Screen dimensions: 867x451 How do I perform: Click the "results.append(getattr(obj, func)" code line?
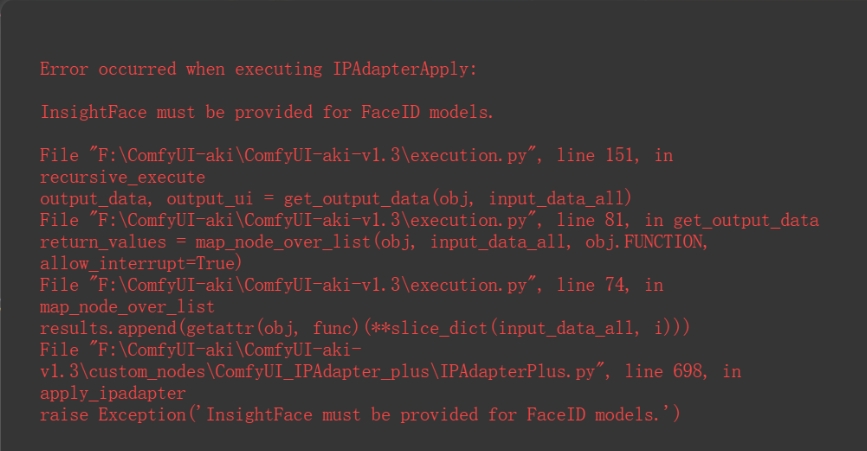365,328
